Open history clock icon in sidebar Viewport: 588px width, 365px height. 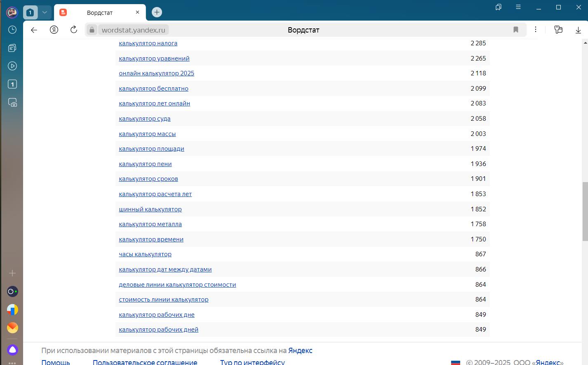[12, 30]
